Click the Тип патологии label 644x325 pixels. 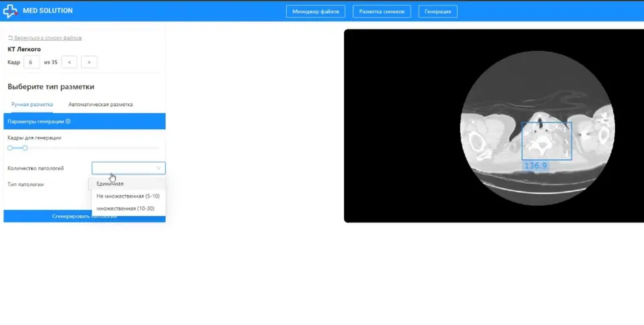(x=26, y=185)
